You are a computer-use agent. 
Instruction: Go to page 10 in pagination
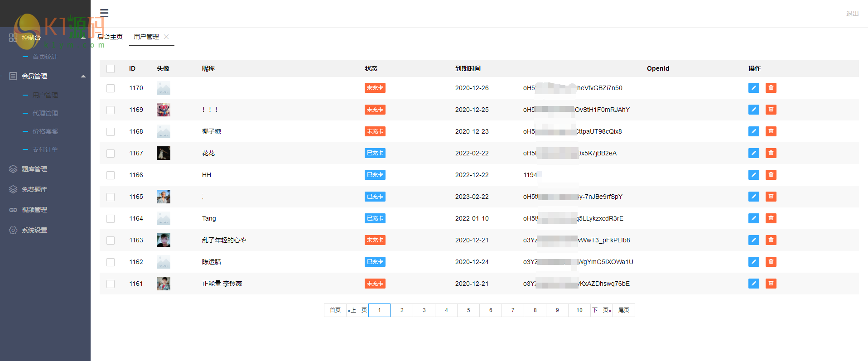point(579,310)
